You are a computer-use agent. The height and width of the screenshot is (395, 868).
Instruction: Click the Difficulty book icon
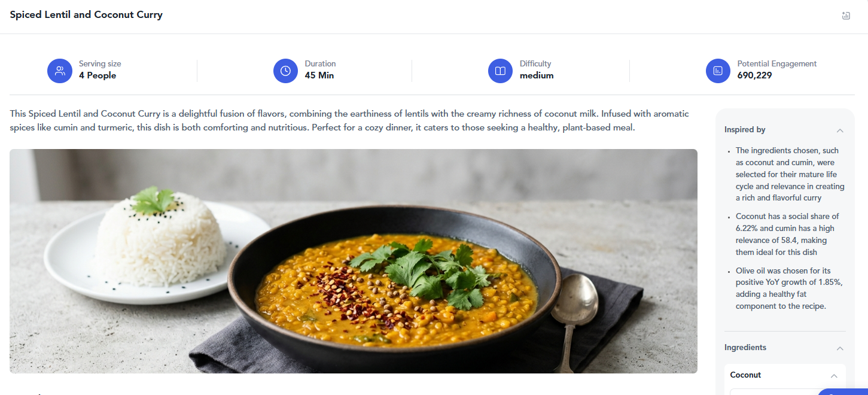click(501, 71)
